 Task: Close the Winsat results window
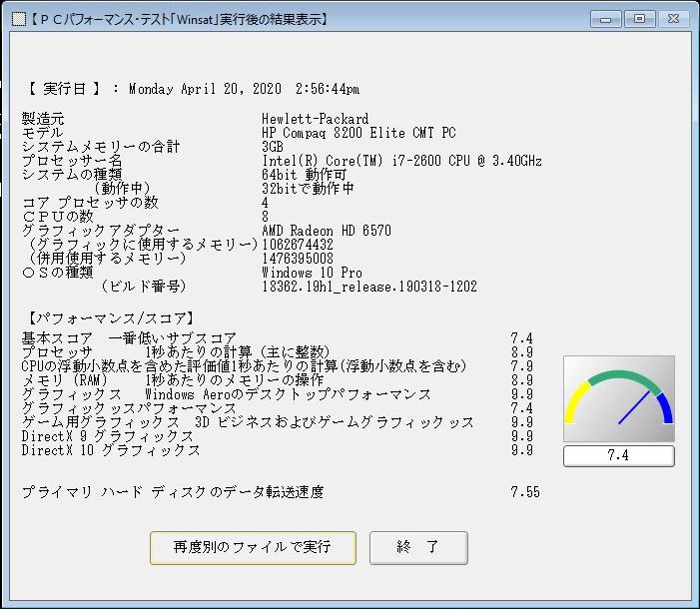tap(673, 19)
